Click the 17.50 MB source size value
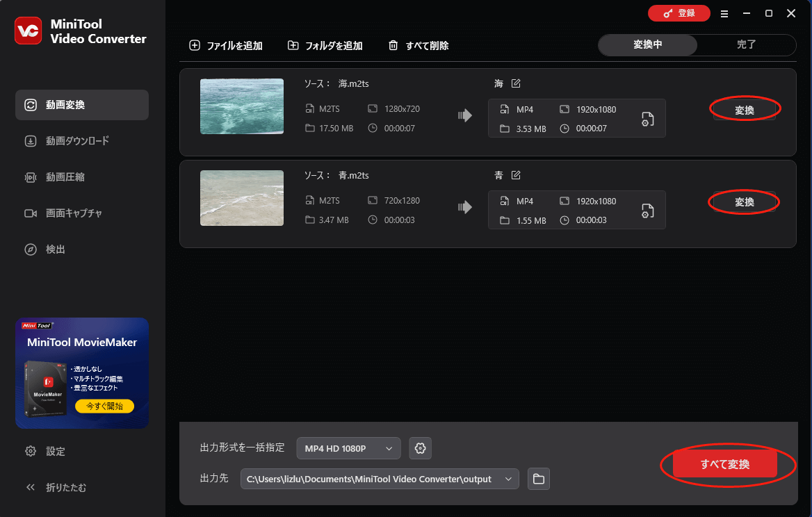Image resolution: width=812 pixels, height=517 pixels. (336, 129)
